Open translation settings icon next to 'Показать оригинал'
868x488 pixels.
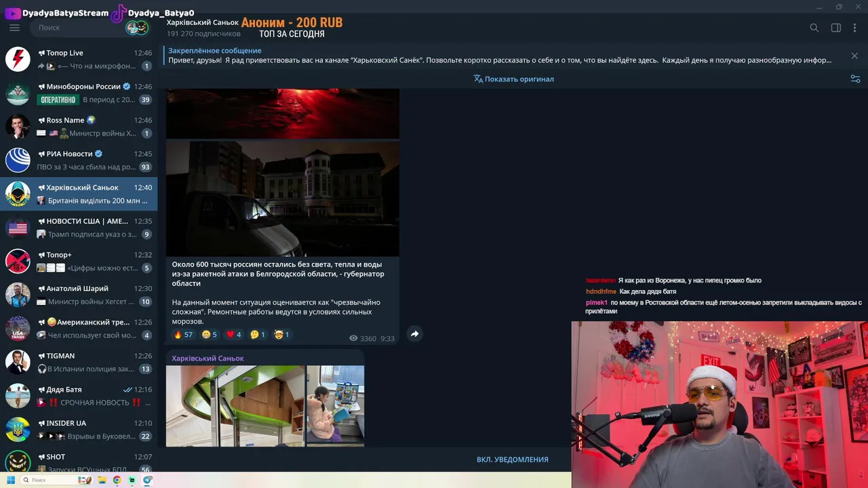click(855, 79)
